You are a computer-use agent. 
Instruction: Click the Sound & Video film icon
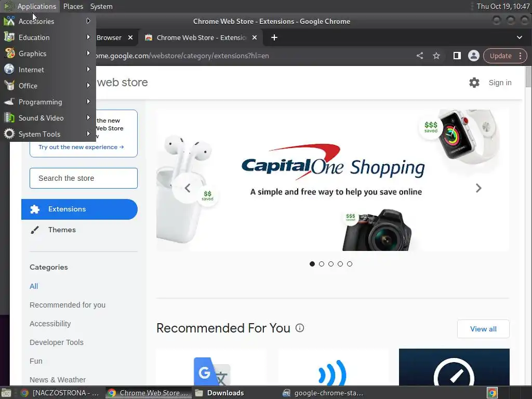click(x=9, y=118)
